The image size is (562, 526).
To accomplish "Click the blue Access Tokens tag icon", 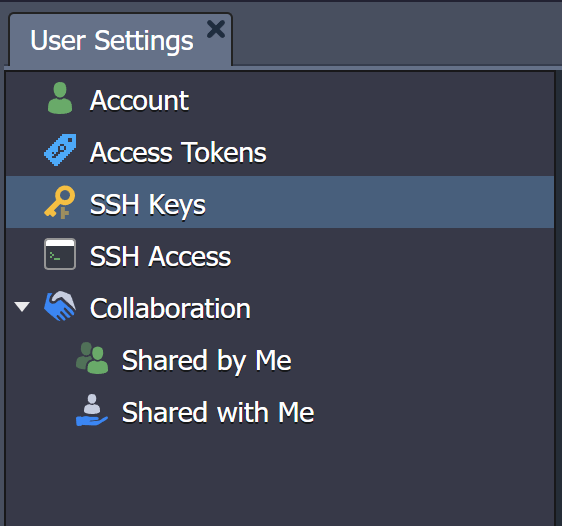I will (x=60, y=150).
